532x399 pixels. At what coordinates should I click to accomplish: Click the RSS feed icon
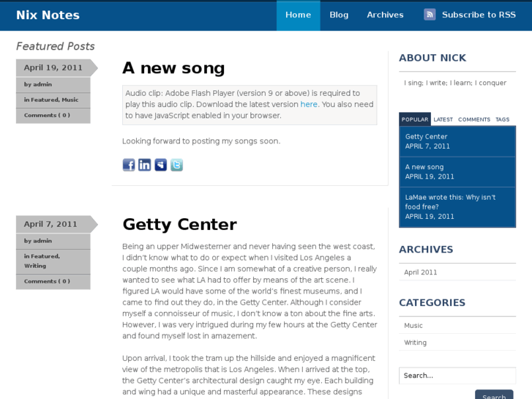point(430,15)
